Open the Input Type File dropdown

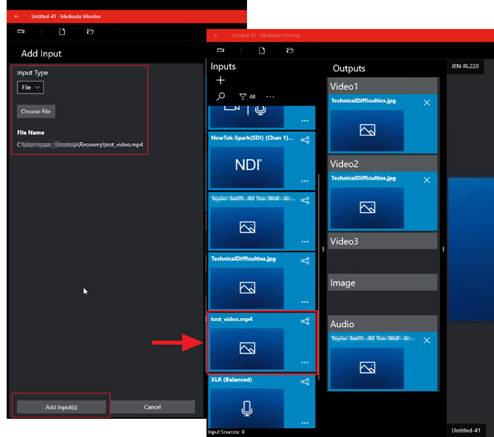tap(30, 88)
